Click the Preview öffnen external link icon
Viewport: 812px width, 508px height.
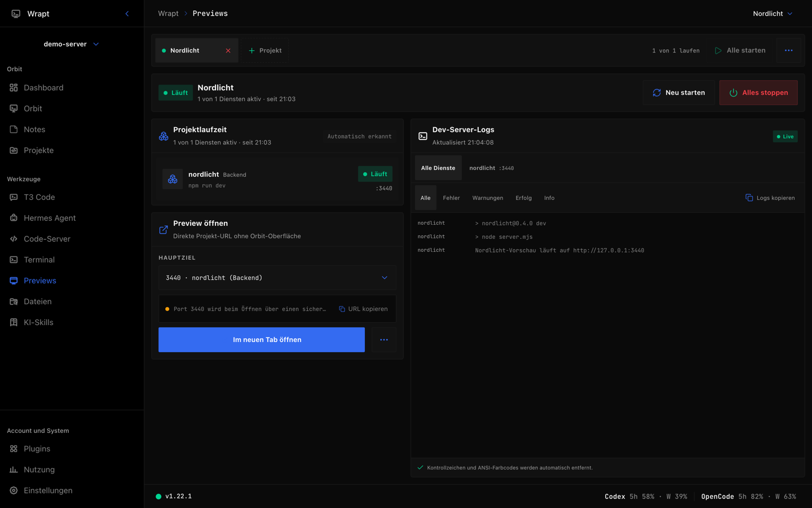pos(164,230)
